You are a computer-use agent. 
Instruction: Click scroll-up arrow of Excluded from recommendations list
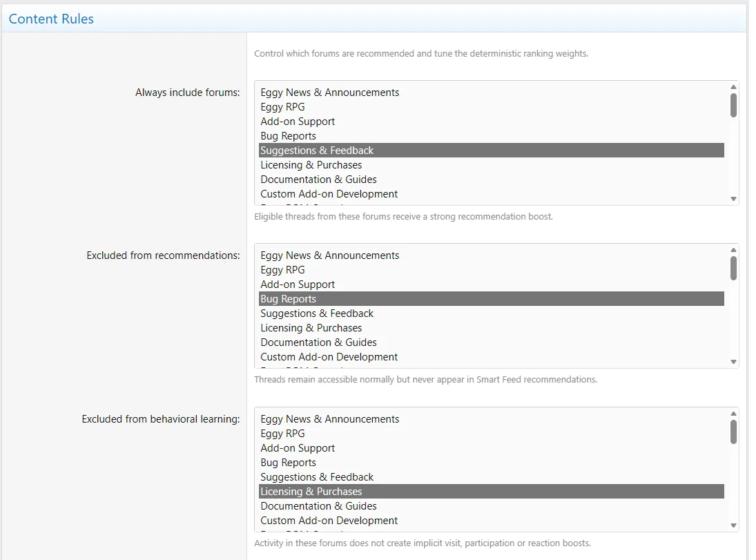tap(733, 250)
